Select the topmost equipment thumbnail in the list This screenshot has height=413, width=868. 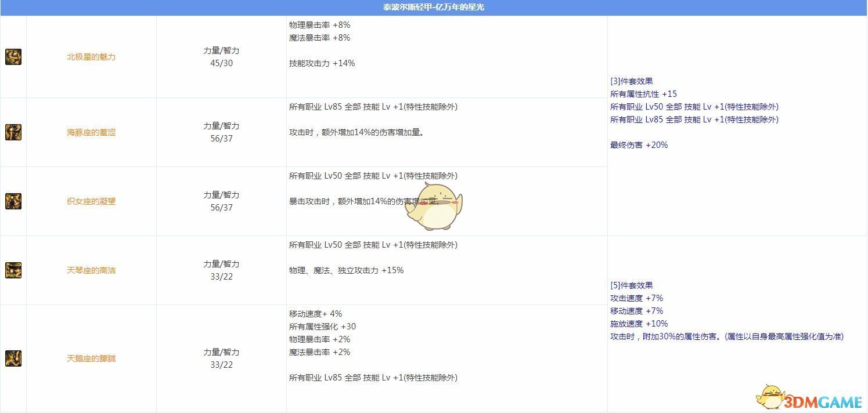click(13, 57)
